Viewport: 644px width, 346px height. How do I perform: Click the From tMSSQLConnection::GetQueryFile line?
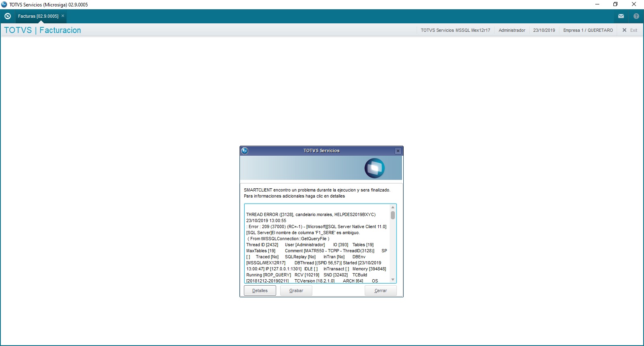point(289,239)
